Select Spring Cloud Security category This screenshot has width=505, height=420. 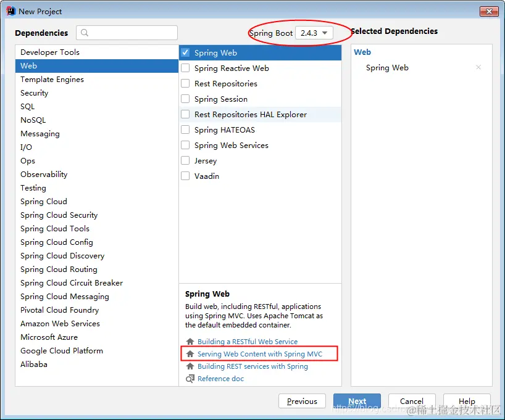coord(97,215)
